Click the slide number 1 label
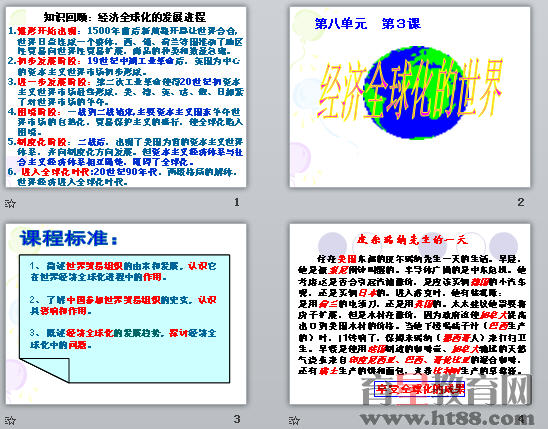548x429 pixels. coord(237,202)
